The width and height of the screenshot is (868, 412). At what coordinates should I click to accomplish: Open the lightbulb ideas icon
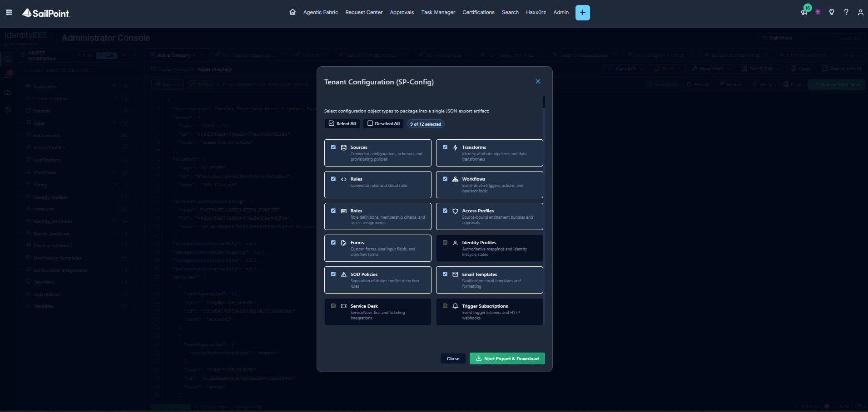(832, 12)
